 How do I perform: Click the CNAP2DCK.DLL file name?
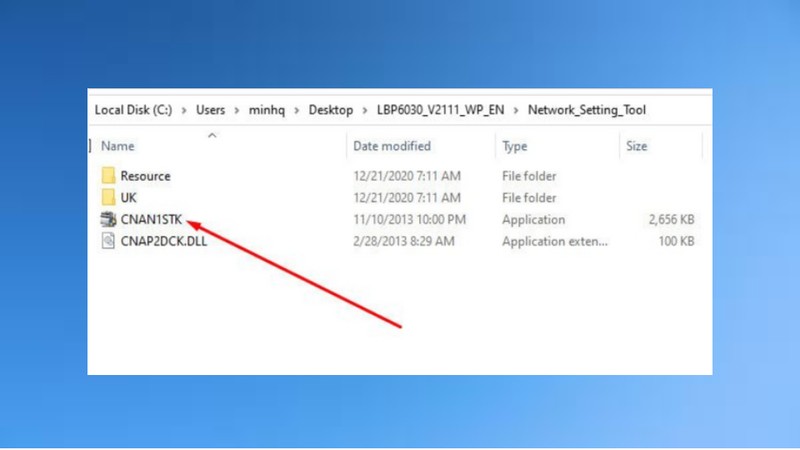click(164, 241)
